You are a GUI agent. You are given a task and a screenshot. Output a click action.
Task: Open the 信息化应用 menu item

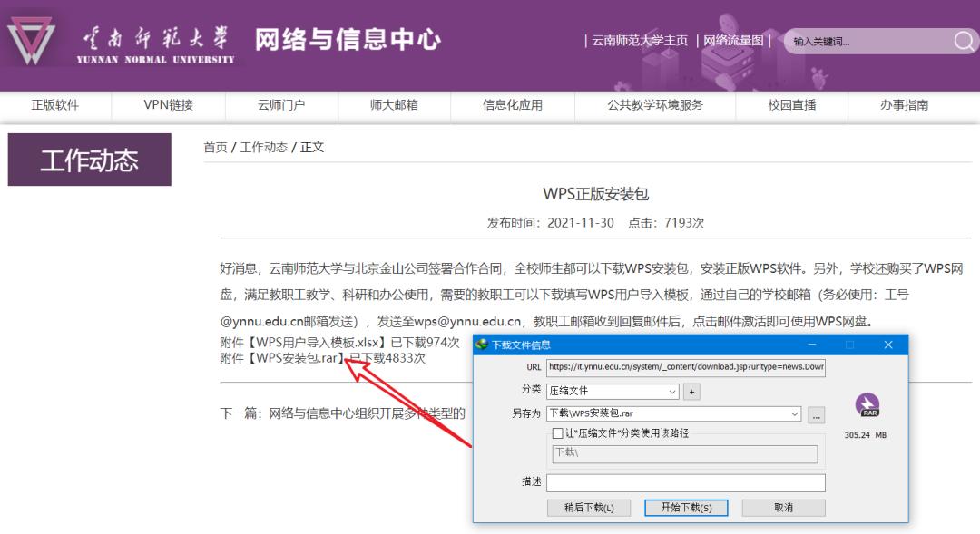pos(513,105)
